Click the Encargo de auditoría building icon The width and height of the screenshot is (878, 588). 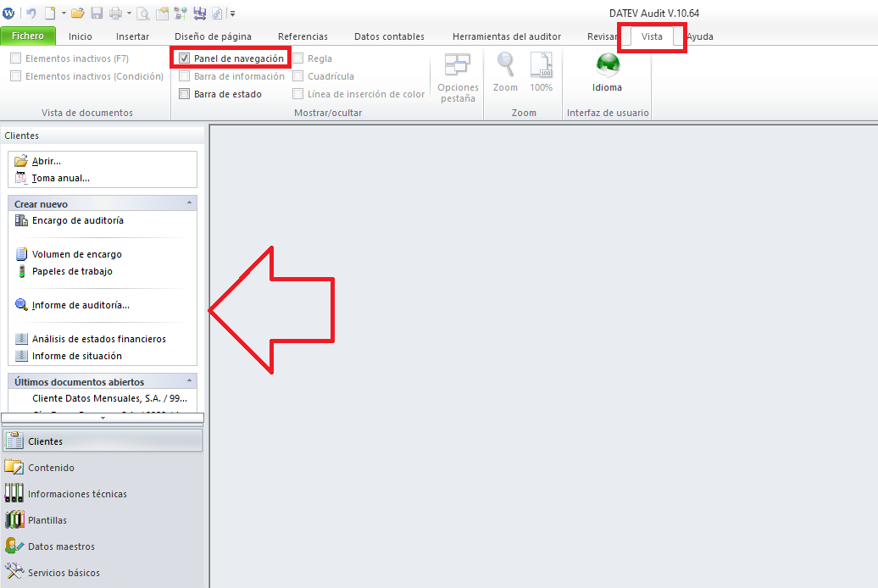tap(21, 220)
